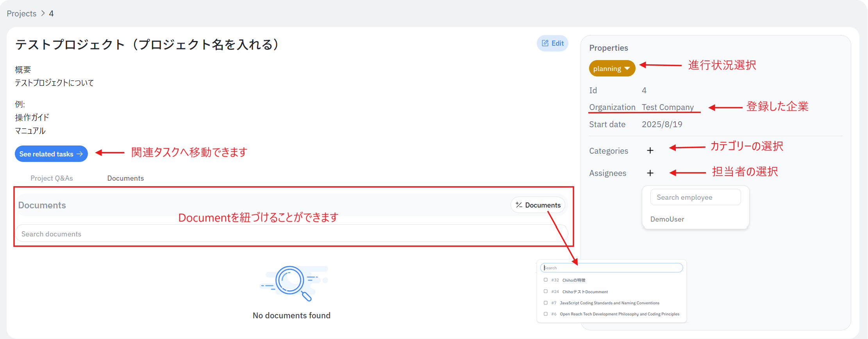Go to Projects in the breadcrumb
The width and height of the screenshot is (868, 339).
coord(21,14)
